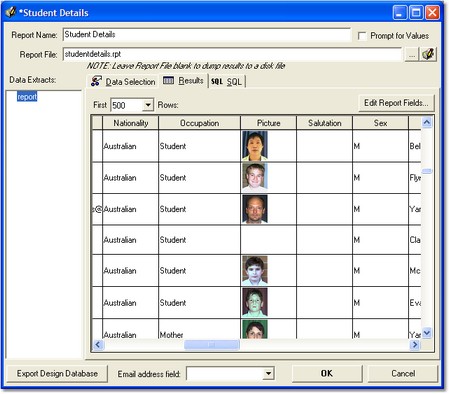
Task: Click the third row bald man photo
Action: pos(255,209)
